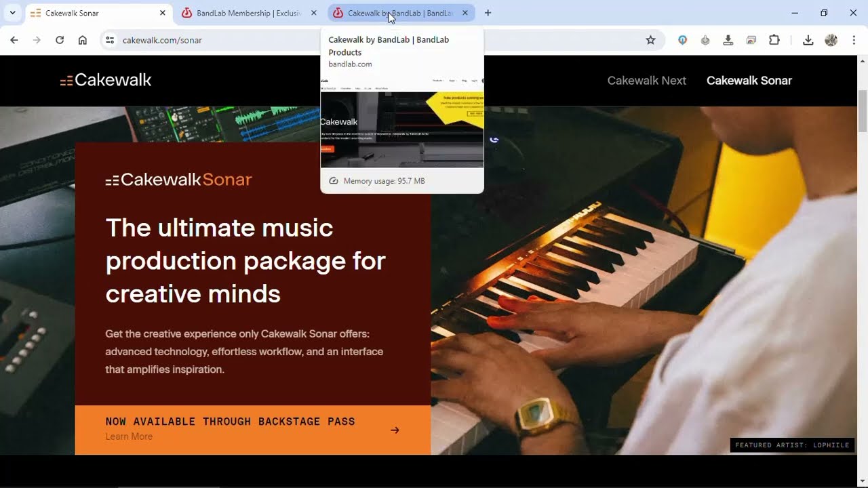Click the Cakewalk logo in the header

105,80
